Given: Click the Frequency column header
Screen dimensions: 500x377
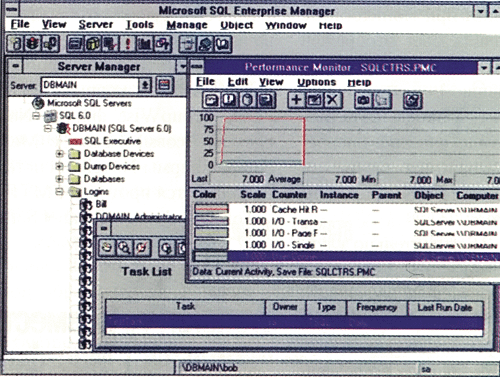Looking at the screenshot, I should pyautogui.click(x=377, y=307).
